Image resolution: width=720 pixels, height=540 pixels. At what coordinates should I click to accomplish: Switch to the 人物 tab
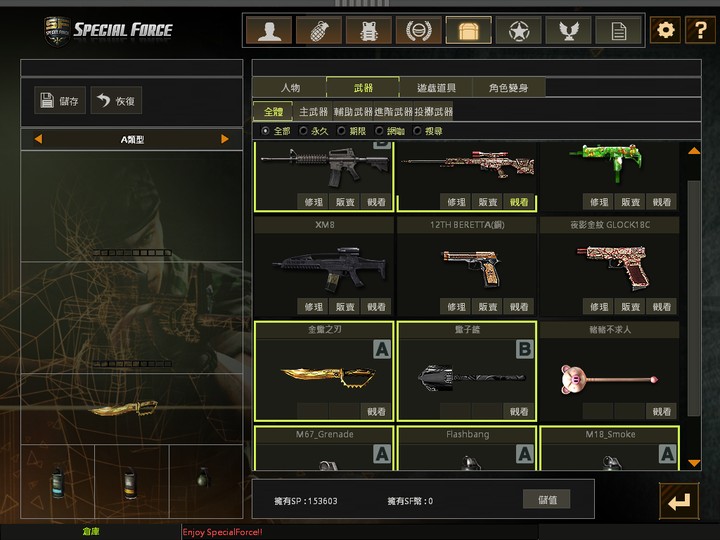click(290, 87)
